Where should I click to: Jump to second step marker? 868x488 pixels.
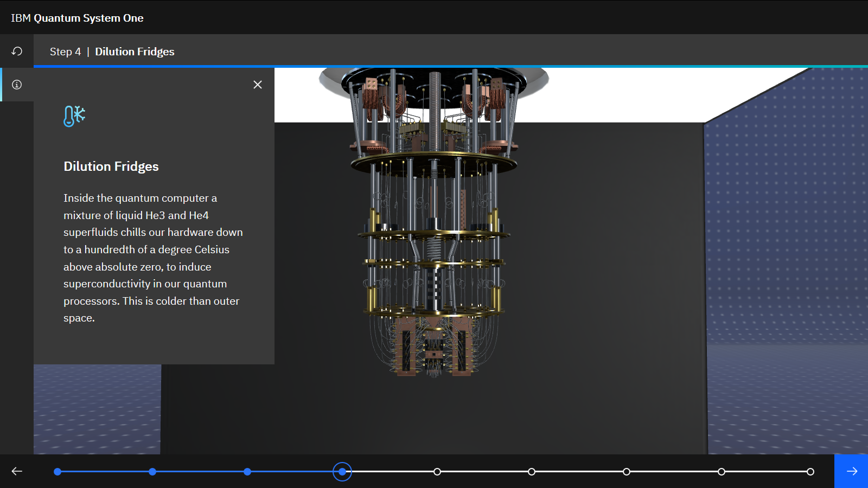[152, 472]
